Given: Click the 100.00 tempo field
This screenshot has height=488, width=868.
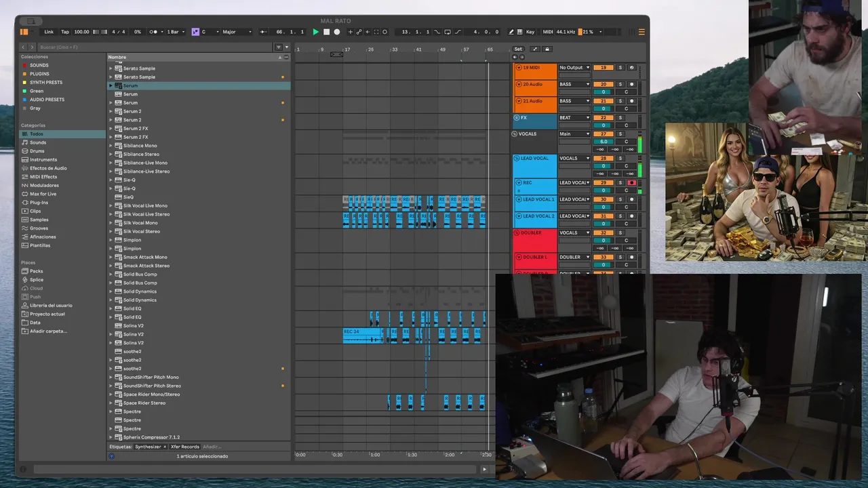Looking at the screenshot, I should [x=81, y=32].
